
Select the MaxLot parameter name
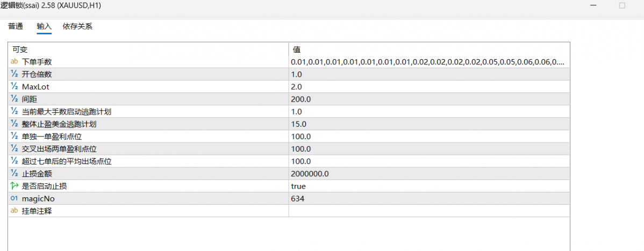(x=34, y=87)
